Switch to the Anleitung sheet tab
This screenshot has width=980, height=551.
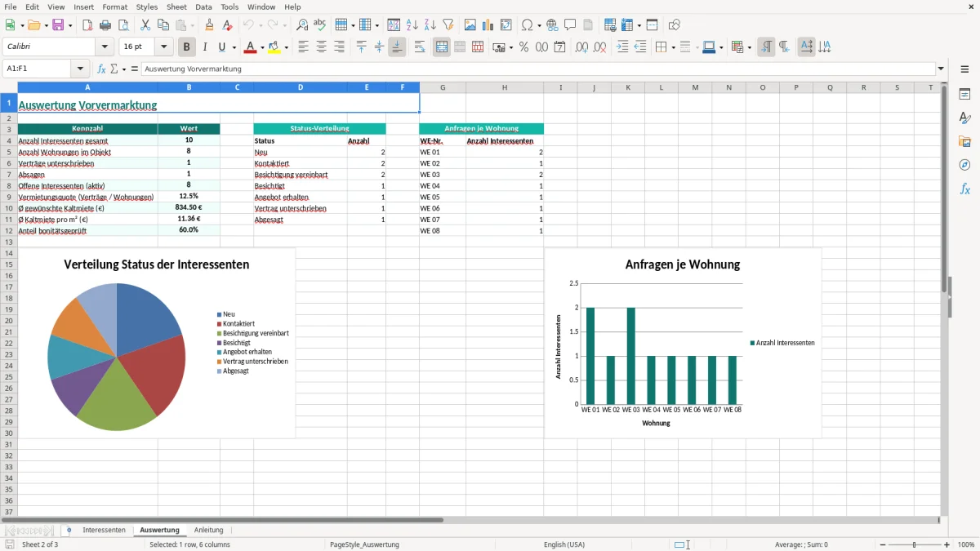point(209,530)
